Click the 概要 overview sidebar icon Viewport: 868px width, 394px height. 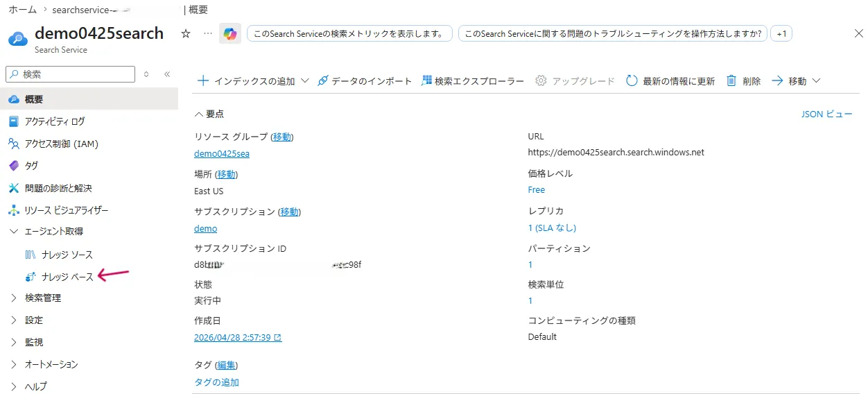14,99
